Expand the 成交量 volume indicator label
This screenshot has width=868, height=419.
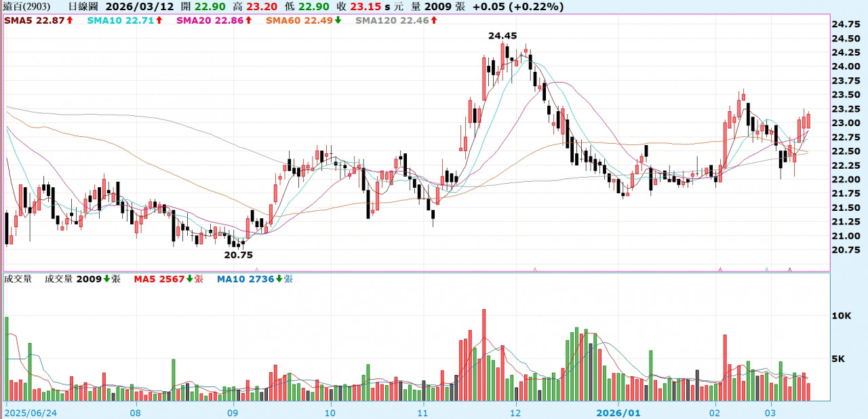(x=18, y=279)
